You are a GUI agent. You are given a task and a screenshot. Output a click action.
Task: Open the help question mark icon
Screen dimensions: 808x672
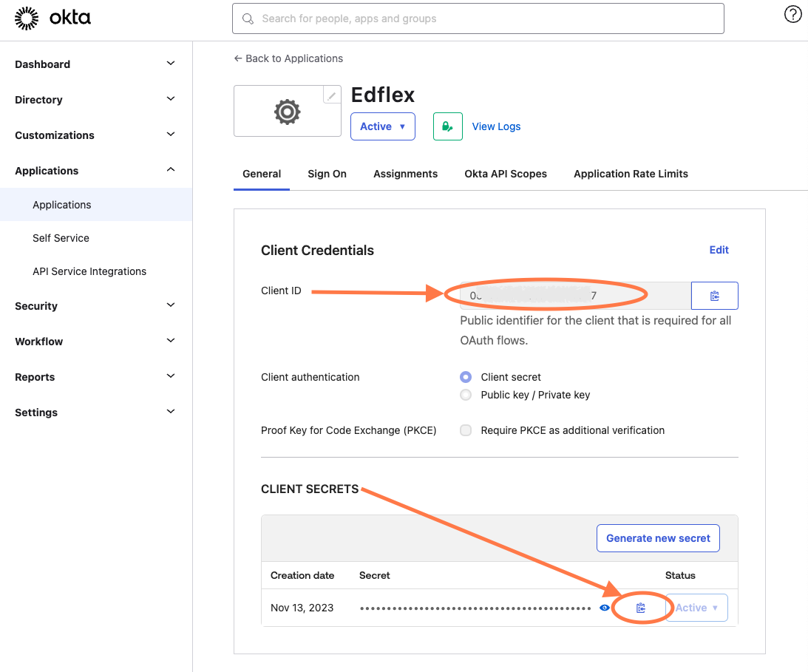792,15
